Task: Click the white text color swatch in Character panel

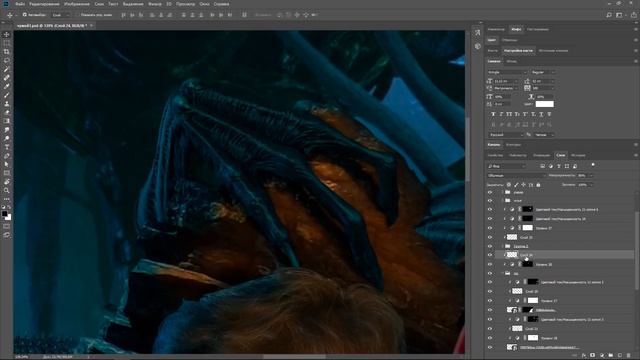Action: coord(544,104)
